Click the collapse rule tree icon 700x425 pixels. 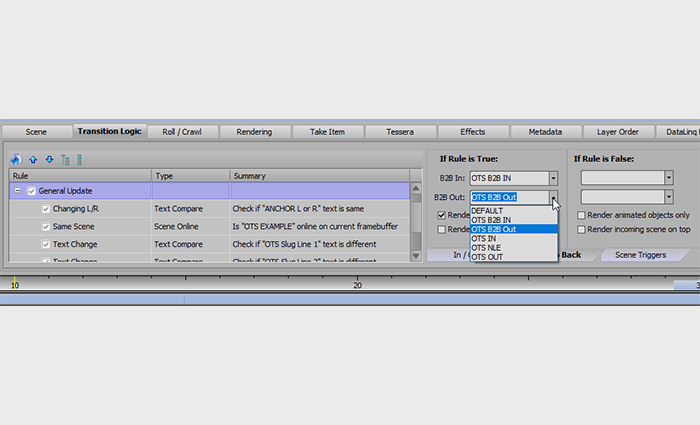pos(79,159)
